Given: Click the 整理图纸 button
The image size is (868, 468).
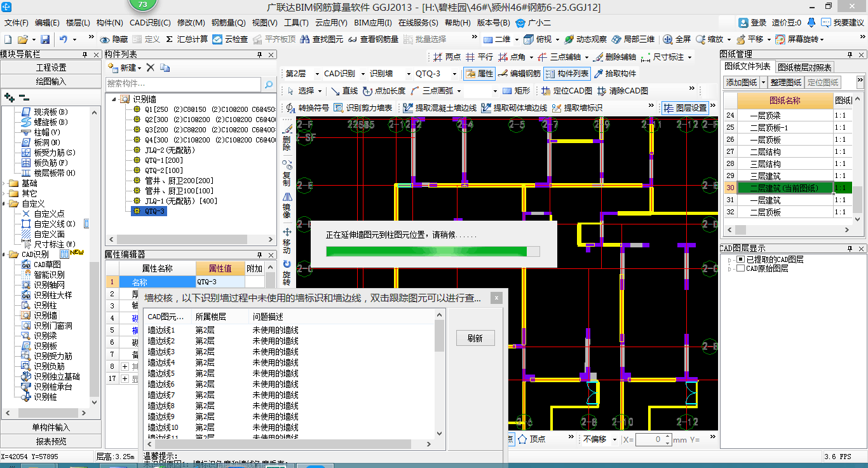Looking at the screenshot, I should [786, 82].
